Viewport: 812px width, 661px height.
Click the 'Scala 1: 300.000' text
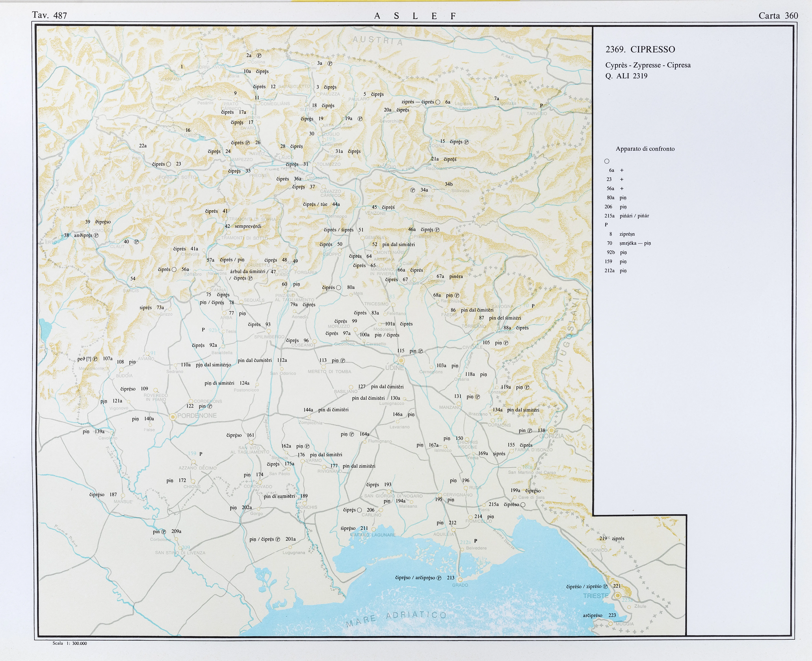pos(70,643)
